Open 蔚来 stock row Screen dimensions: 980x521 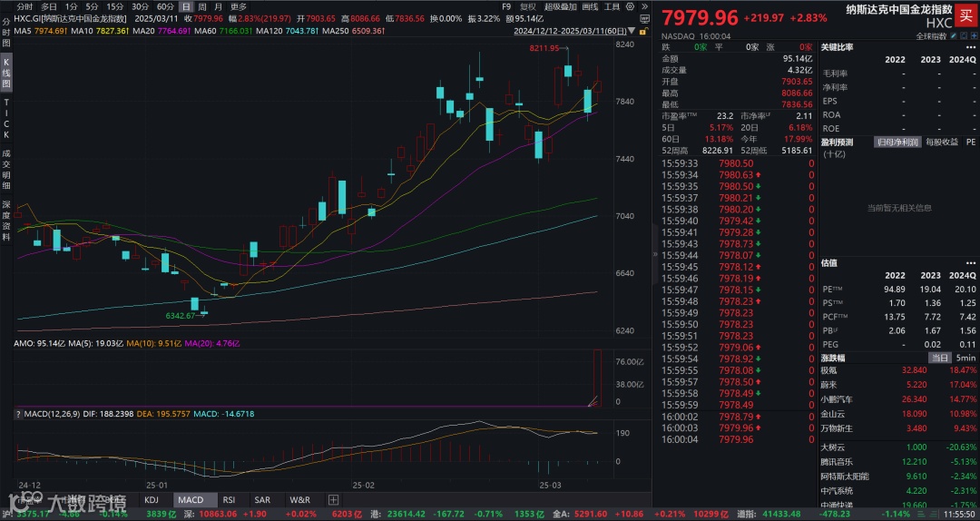click(x=898, y=385)
